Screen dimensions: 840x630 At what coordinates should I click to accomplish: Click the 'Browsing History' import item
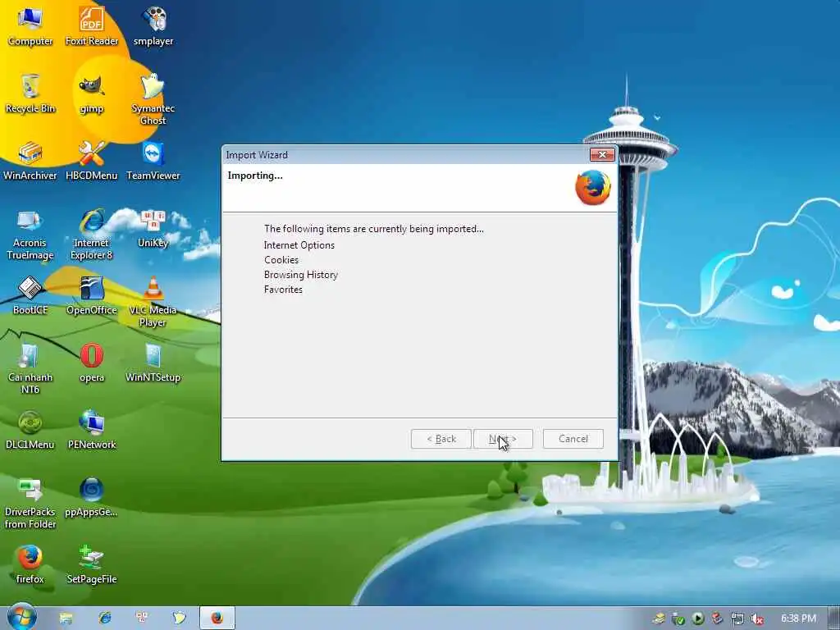pyautogui.click(x=300, y=275)
